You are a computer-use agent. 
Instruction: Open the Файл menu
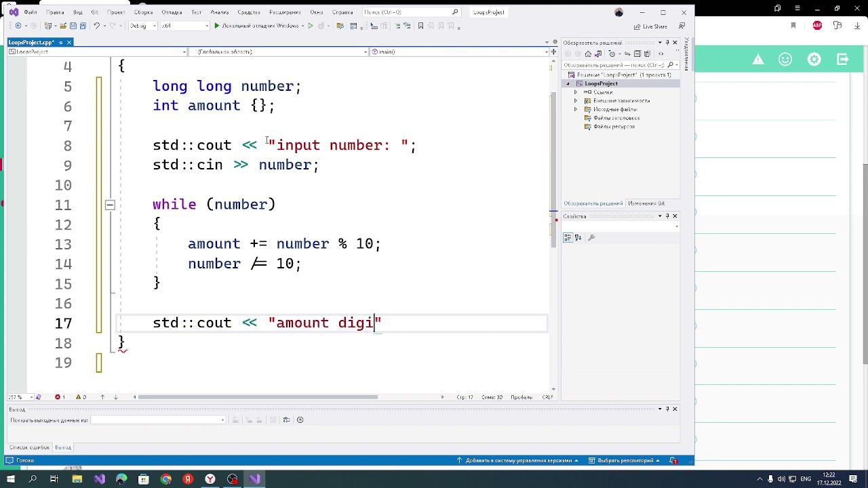31,12
